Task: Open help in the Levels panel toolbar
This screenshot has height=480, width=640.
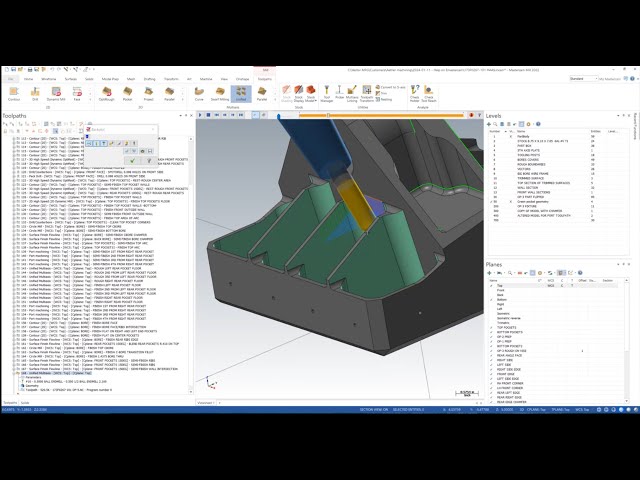Action: 538,124
